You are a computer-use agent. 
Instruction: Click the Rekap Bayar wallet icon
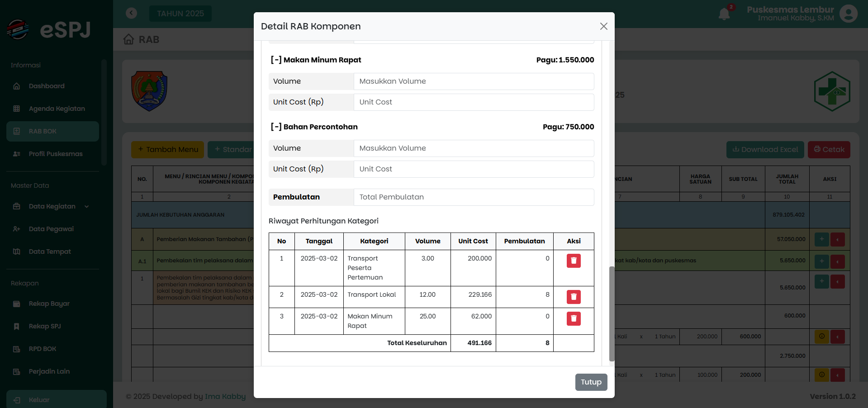[17, 304]
